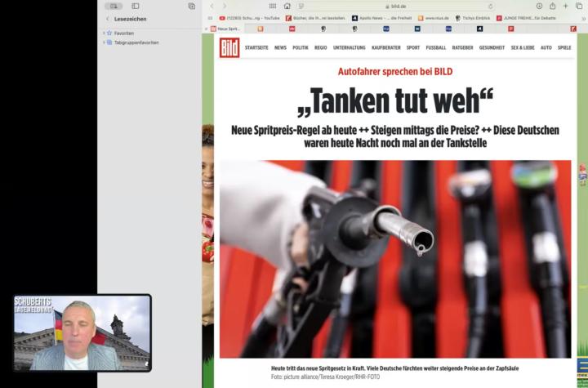Select the FUSSBALL navigation item
Image resolution: width=588 pixels, height=388 pixels.
tap(436, 47)
